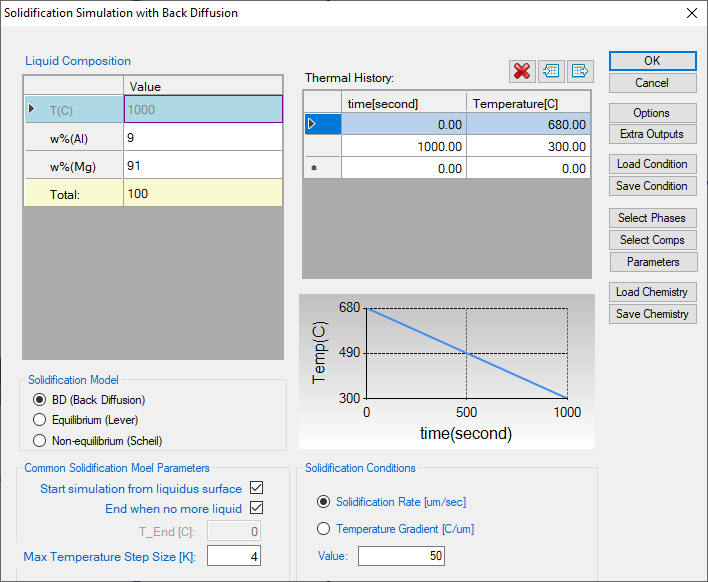Close the Solidification Simulation dialog
Screen dimensions: 708x582
click(690, 14)
